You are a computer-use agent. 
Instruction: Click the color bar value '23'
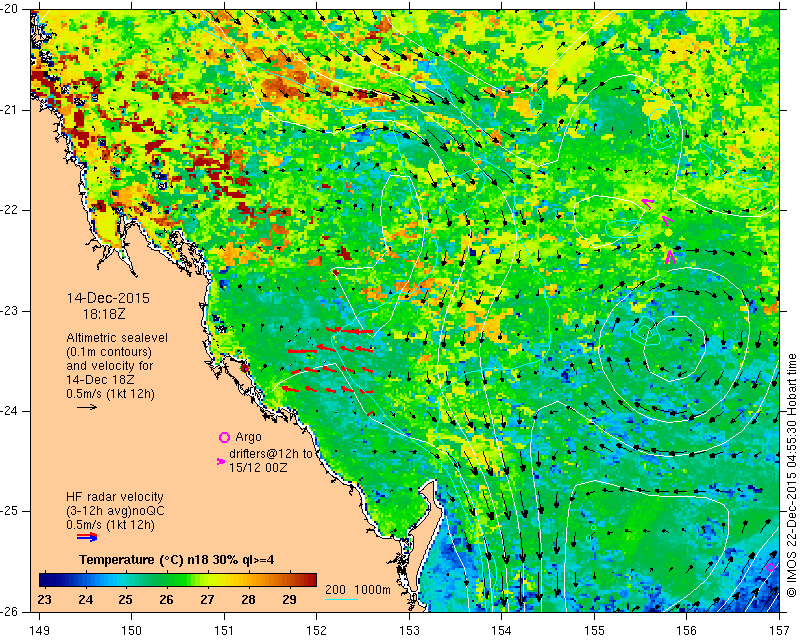tap(45, 599)
